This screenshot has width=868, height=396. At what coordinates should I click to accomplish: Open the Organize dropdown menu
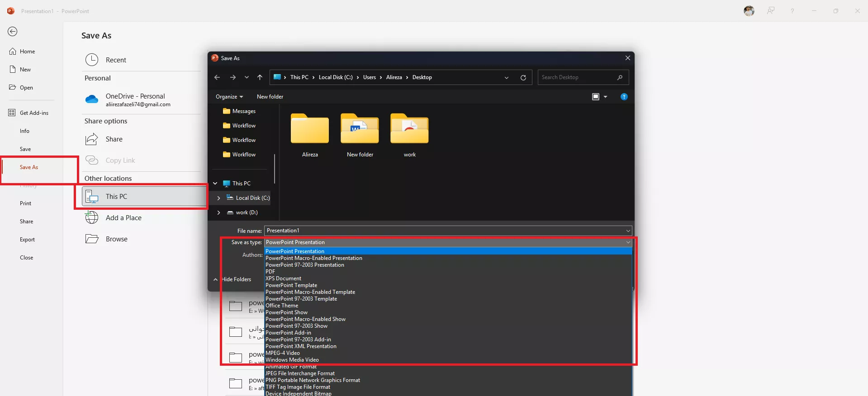pyautogui.click(x=229, y=97)
